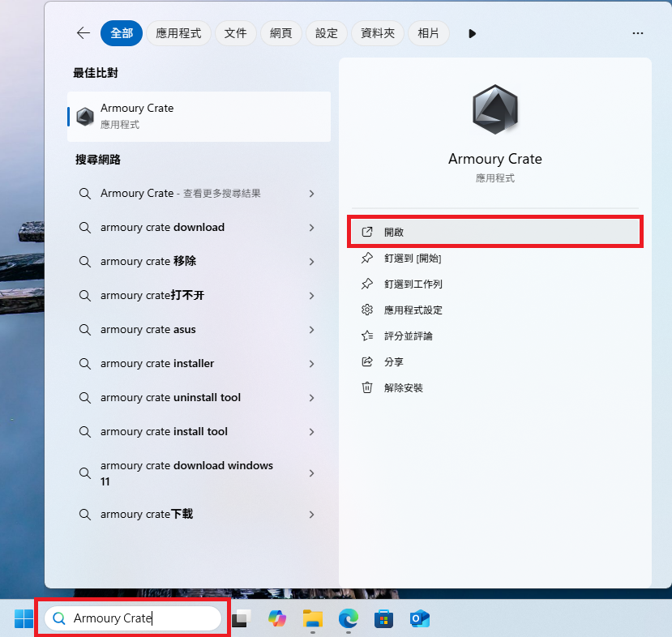This screenshot has width=672, height=637.
Task: Click search icon beside 'armoury crate download'
Action: (85, 228)
